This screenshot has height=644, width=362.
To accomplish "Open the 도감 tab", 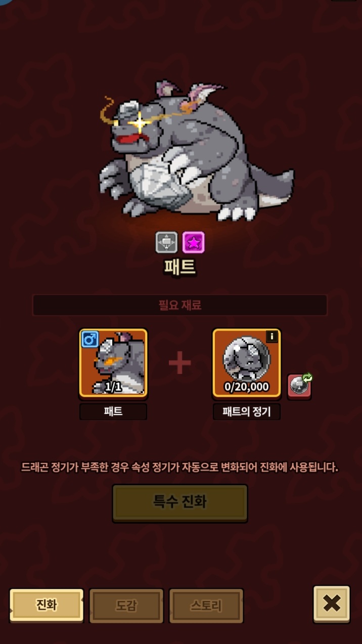I will 126,605.
